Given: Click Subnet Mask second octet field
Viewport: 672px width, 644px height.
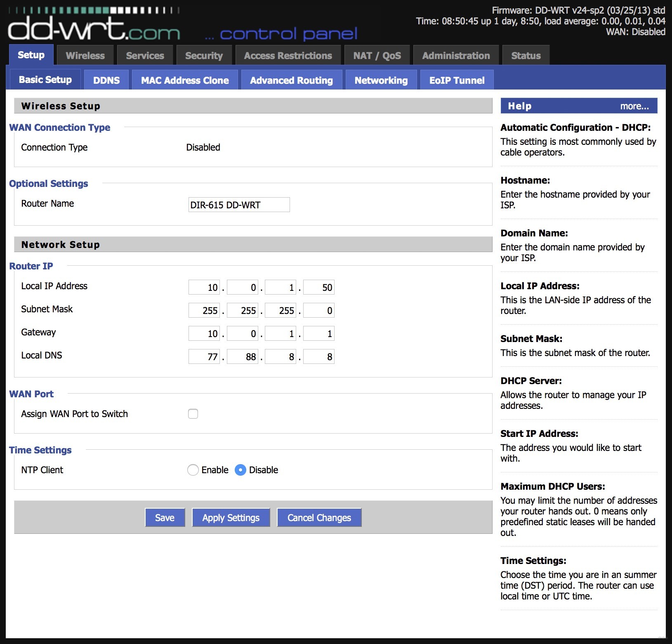Looking at the screenshot, I should click(243, 310).
